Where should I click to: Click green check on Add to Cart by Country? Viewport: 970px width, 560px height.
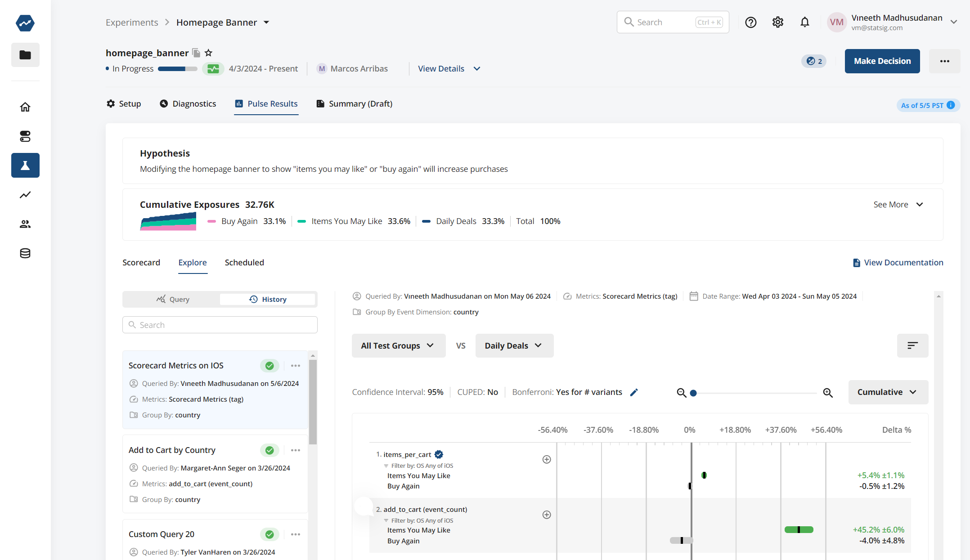[x=269, y=450]
